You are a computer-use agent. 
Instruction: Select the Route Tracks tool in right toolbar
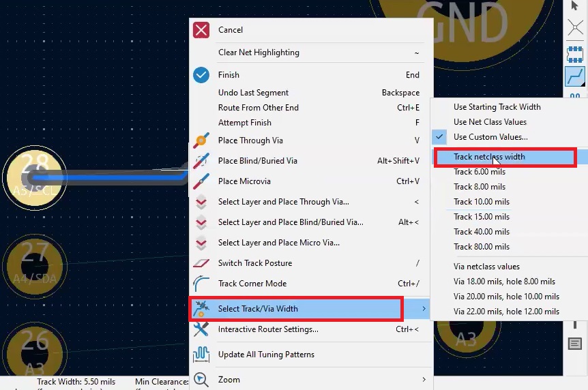click(574, 76)
